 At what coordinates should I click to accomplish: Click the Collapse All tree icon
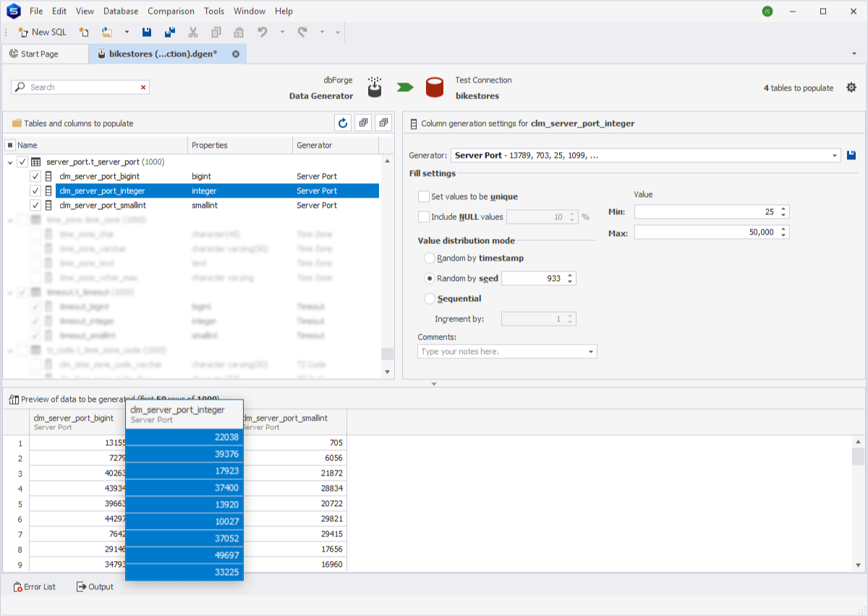coord(383,123)
